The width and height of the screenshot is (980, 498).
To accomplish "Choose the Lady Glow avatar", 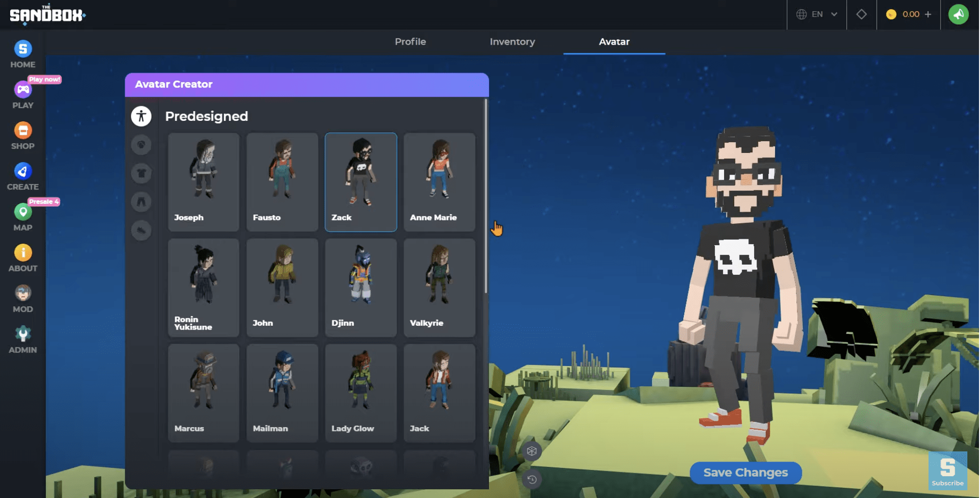I will click(x=361, y=393).
